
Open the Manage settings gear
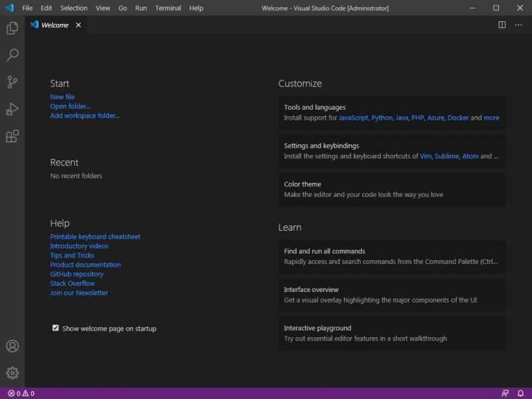point(12,372)
